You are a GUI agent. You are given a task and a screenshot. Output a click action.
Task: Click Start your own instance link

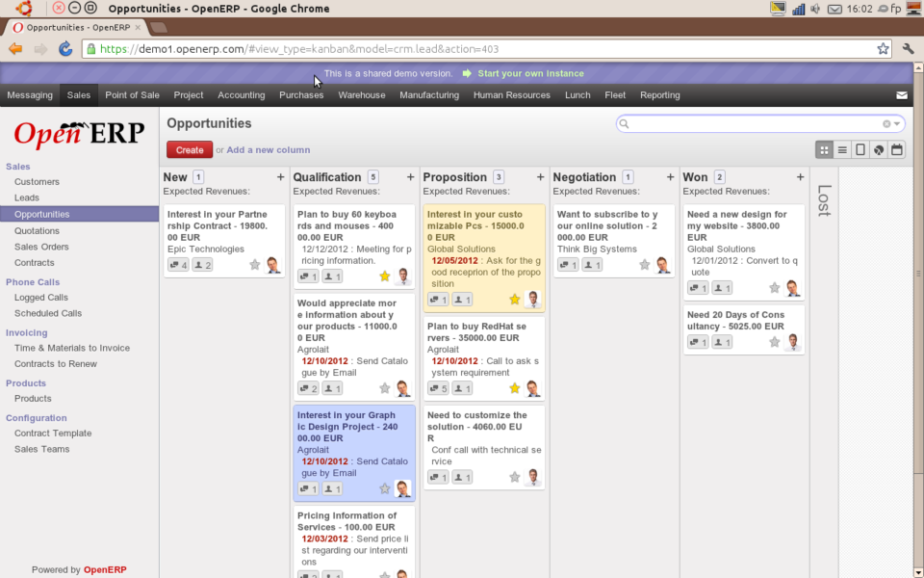[530, 74]
